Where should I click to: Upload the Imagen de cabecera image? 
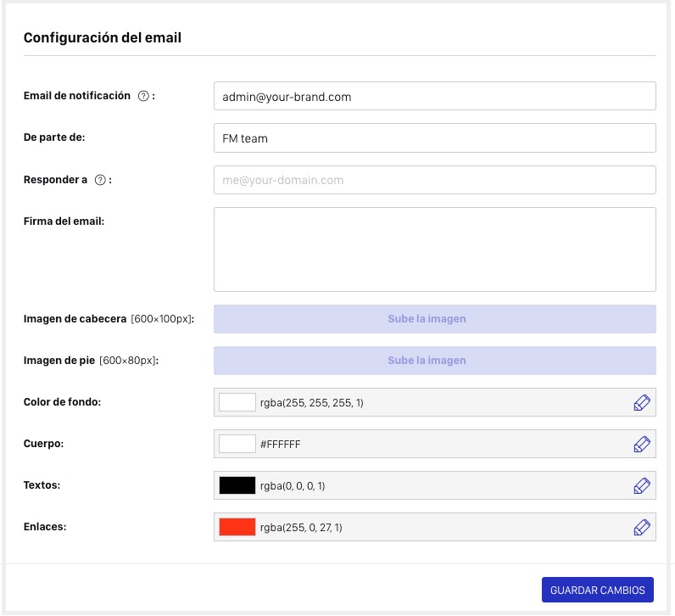pyautogui.click(x=434, y=319)
